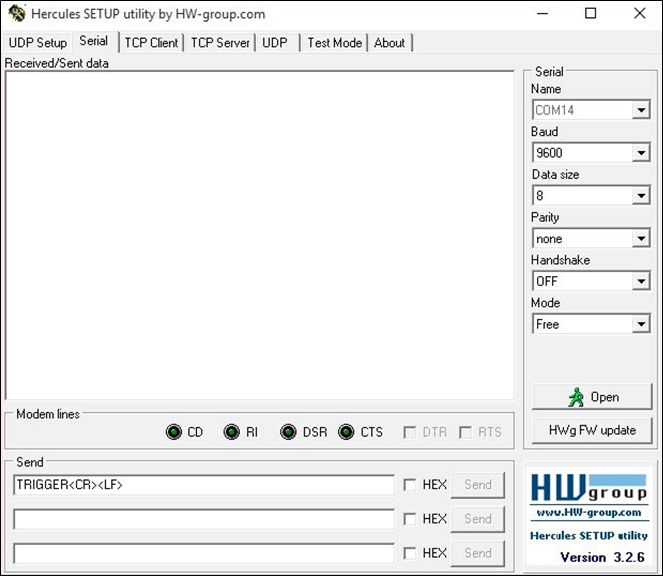
Task: Close the Hercules window
Action: click(640, 14)
